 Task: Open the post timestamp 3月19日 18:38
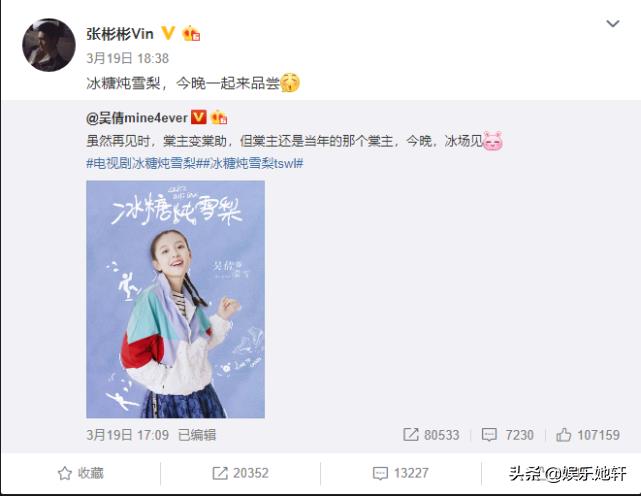128,58
